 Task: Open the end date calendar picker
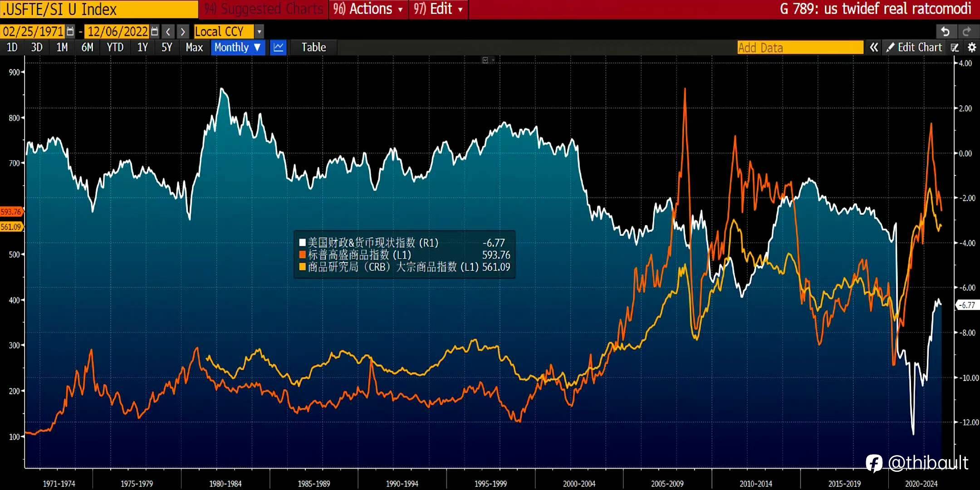coord(155,31)
